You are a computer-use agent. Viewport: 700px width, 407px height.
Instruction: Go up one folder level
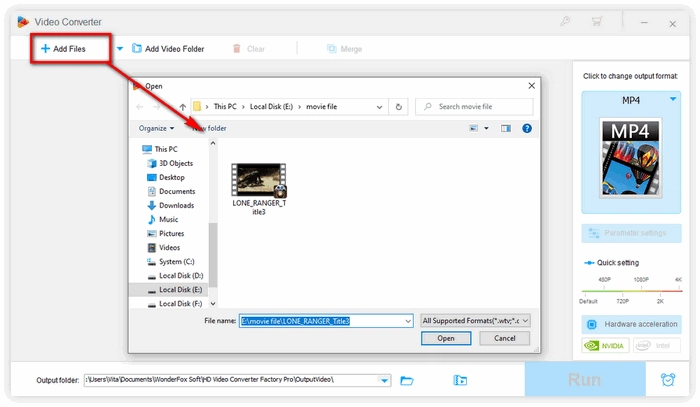pyautogui.click(x=183, y=107)
